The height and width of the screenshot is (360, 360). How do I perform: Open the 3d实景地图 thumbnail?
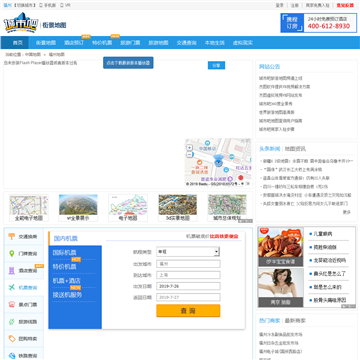tap(178, 208)
